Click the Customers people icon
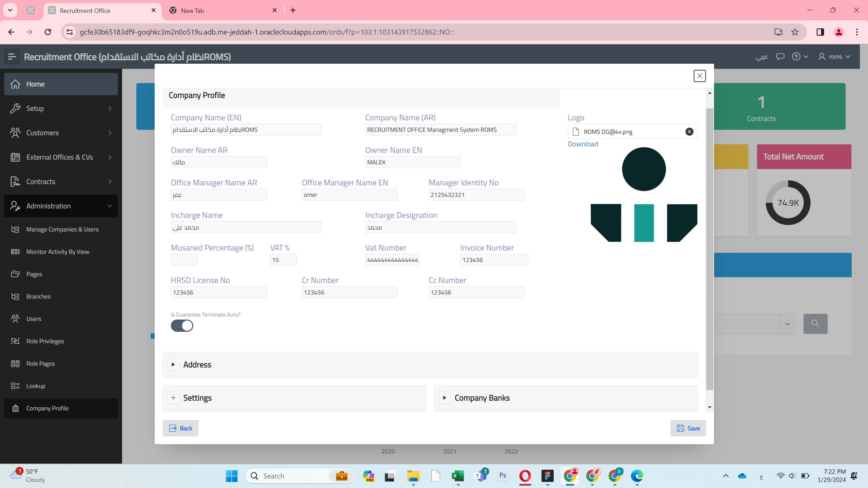Image resolution: width=868 pixels, height=488 pixels. tap(15, 133)
